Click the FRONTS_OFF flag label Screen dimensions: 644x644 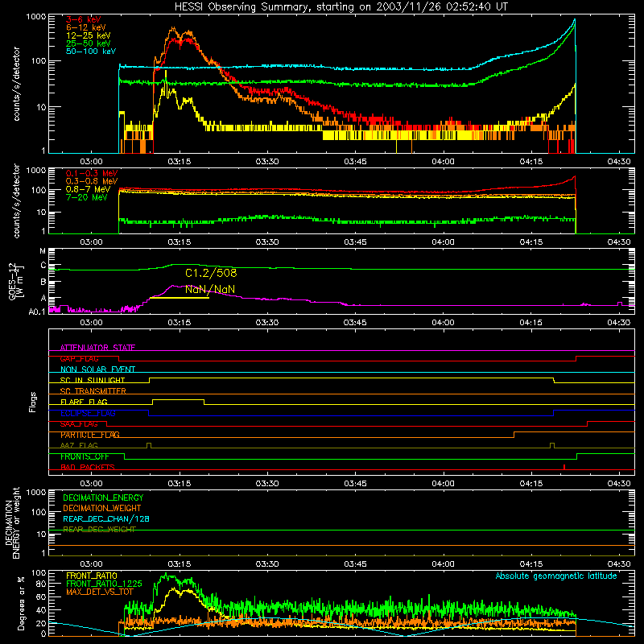(85, 456)
